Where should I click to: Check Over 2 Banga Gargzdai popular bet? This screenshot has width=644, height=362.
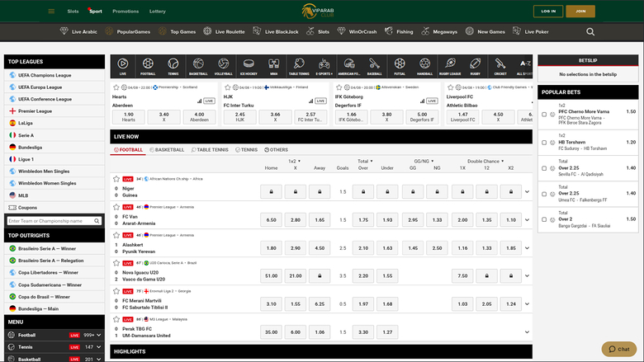tap(544, 219)
